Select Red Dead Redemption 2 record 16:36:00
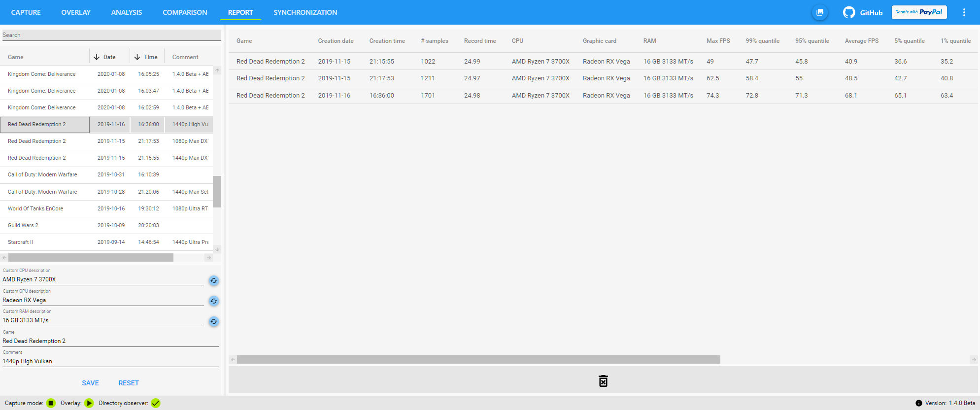This screenshot has height=410, width=980. (106, 124)
